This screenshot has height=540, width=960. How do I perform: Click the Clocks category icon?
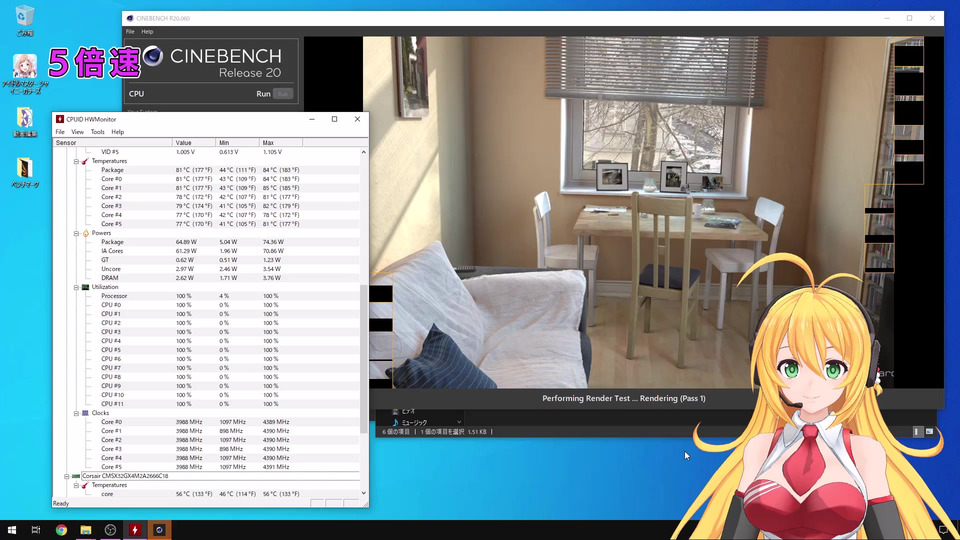point(86,413)
